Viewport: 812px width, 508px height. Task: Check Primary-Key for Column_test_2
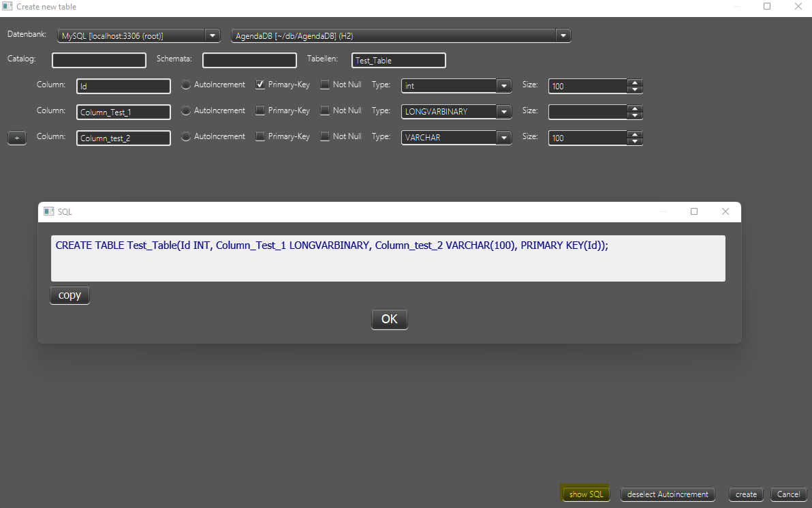coord(260,136)
